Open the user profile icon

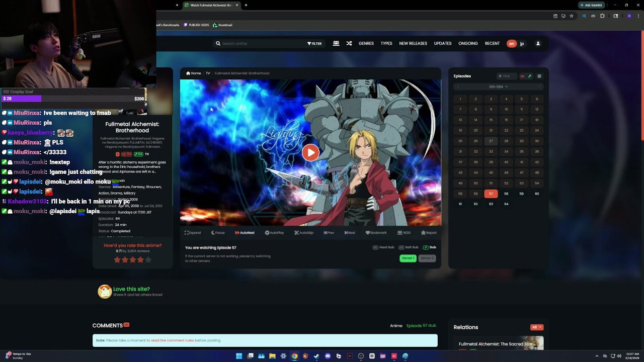pyautogui.click(x=538, y=44)
